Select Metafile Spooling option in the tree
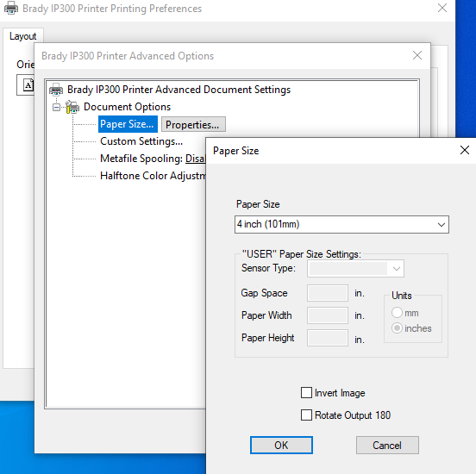 (x=153, y=159)
